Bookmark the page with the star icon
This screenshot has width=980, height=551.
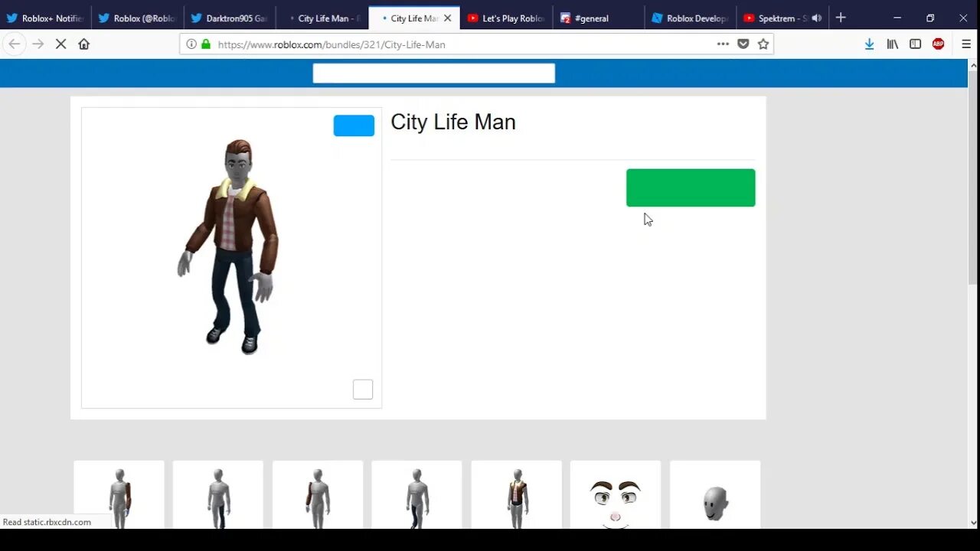click(763, 44)
